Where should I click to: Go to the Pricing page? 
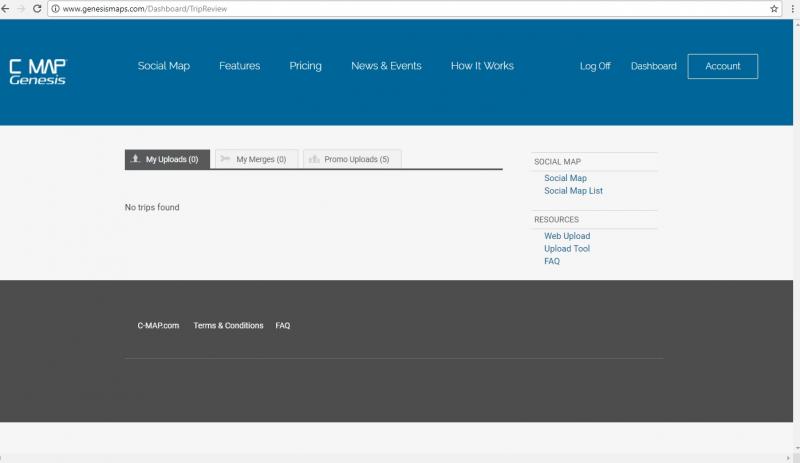click(x=305, y=66)
